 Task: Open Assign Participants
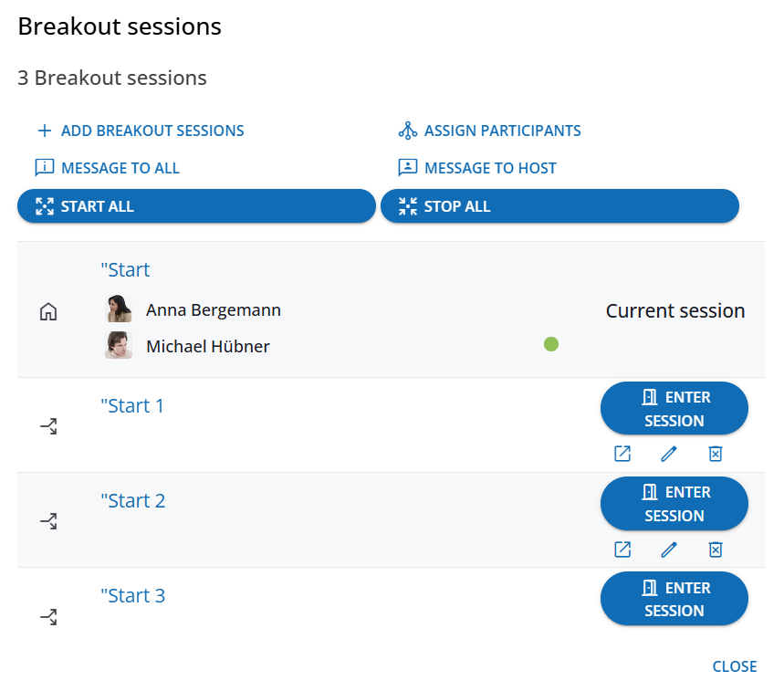click(490, 131)
